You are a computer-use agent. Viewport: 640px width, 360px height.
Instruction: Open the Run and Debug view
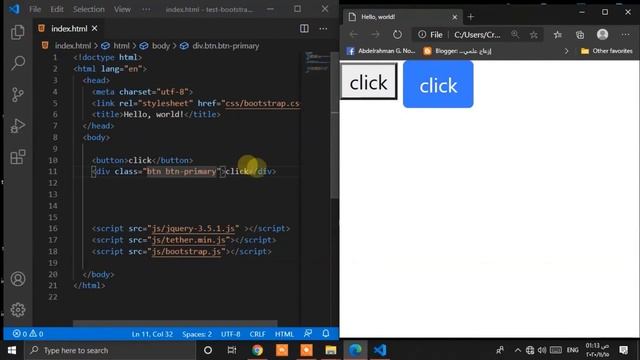(x=18, y=126)
